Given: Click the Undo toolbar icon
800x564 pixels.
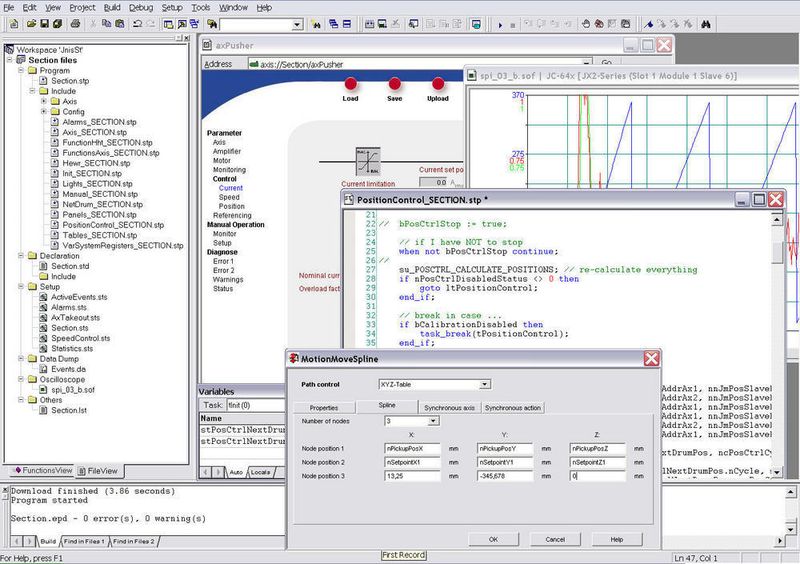Looking at the screenshot, I should click(137, 23).
